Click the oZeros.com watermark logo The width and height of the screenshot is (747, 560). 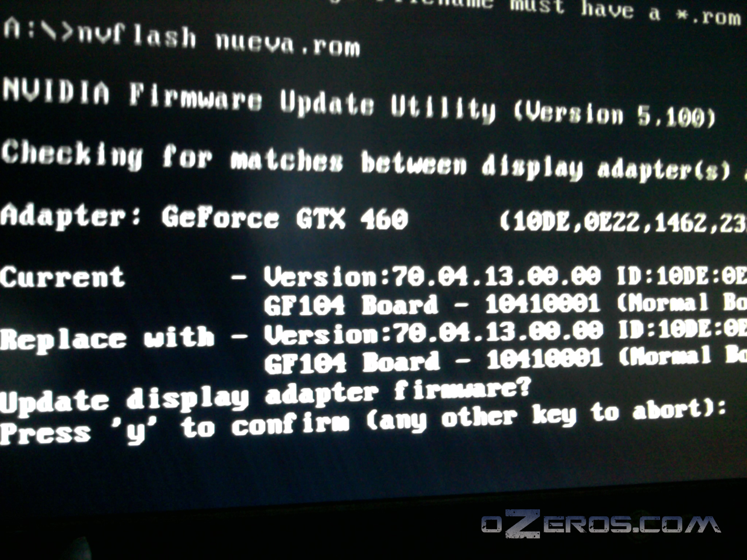coord(601,523)
